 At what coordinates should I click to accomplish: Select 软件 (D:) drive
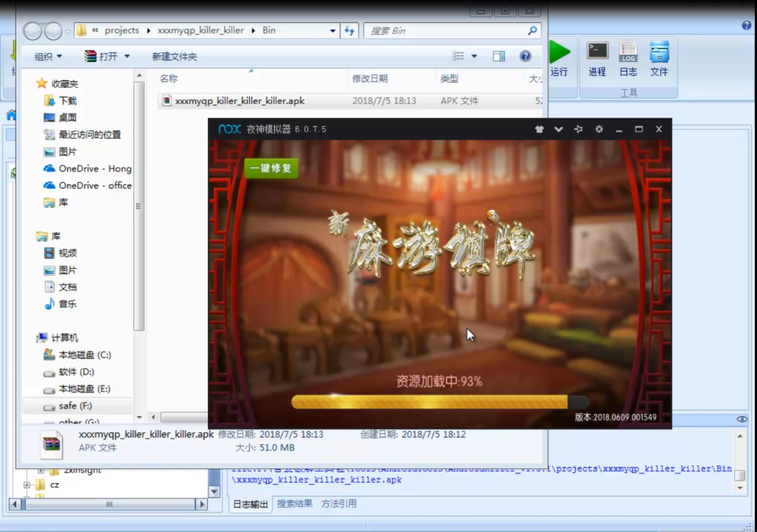(x=69, y=372)
